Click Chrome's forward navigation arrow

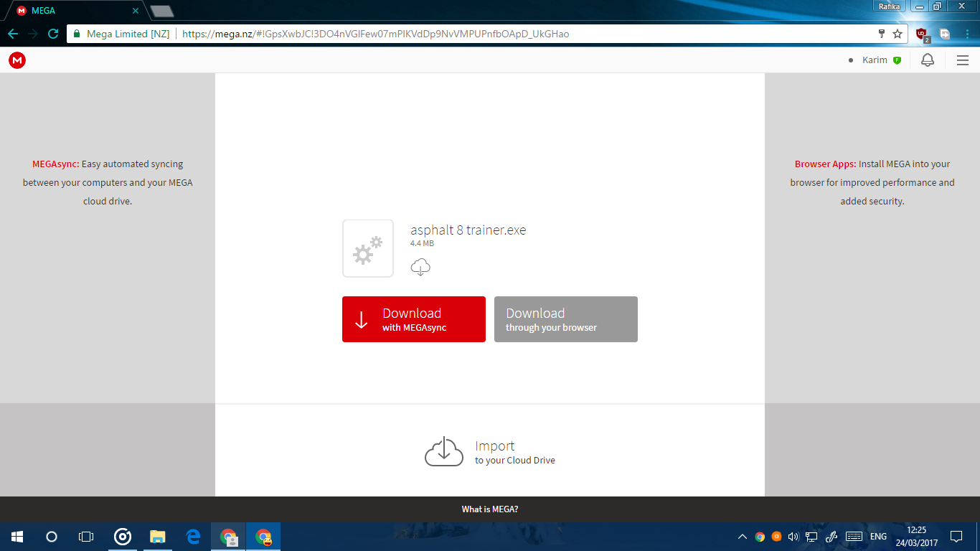click(33, 34)
